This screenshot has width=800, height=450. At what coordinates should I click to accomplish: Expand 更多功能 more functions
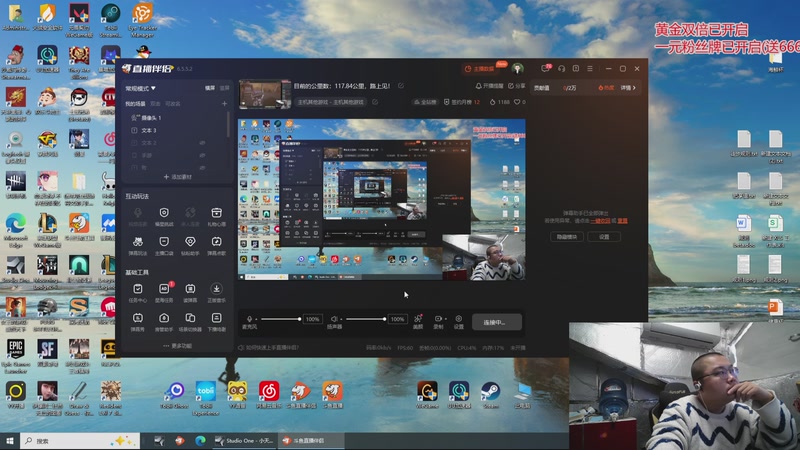click(x=178, y=346)
